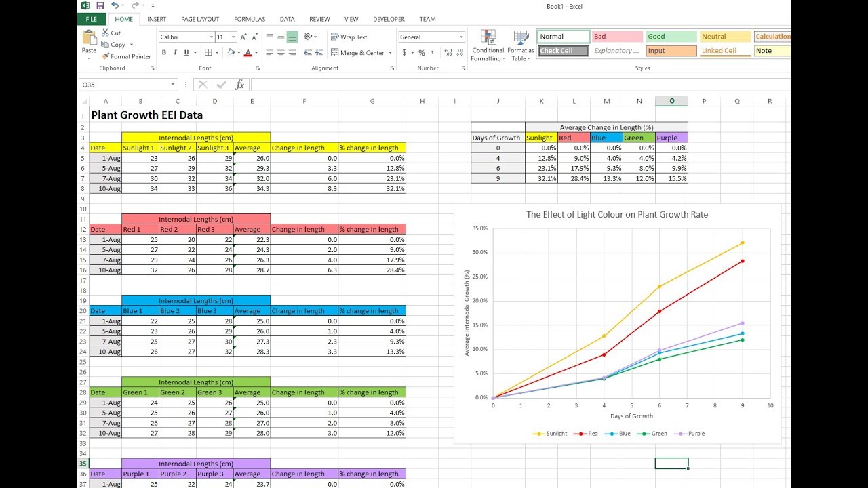Viewport: 868px width, 488px height.
Task: Switch to the DATA tab
Action: point(287,19)
